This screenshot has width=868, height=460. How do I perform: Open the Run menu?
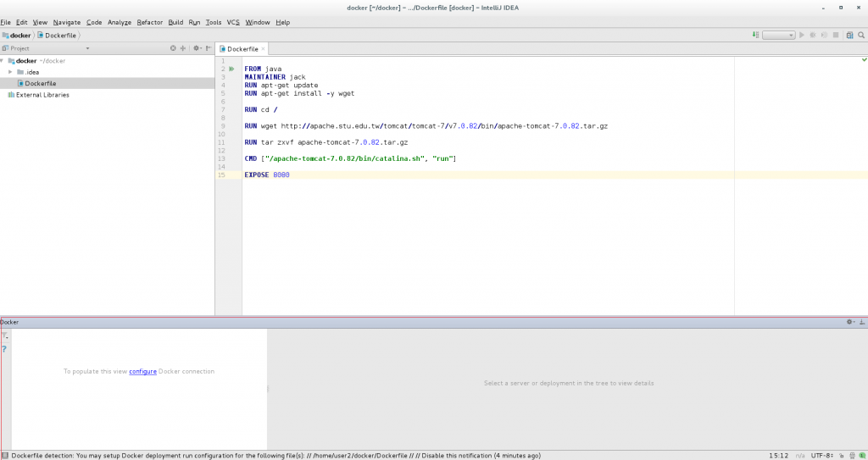coord(194,22)
